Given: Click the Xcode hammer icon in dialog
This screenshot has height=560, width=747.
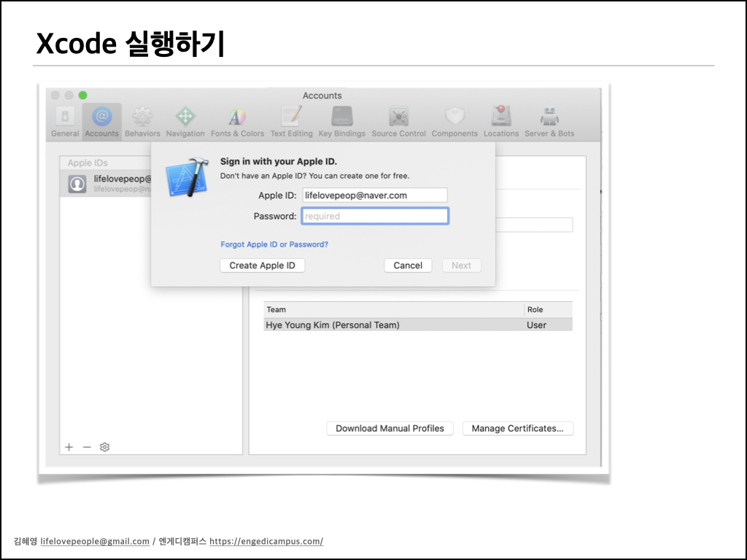Looking at the screenshot, I should tap(187, 177).
